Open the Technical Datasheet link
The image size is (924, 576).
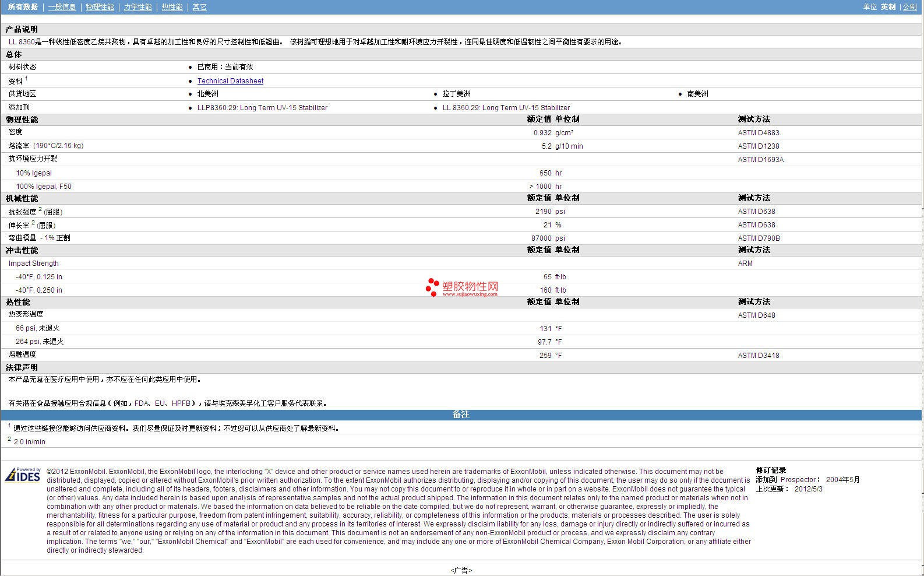click(230, 81)
